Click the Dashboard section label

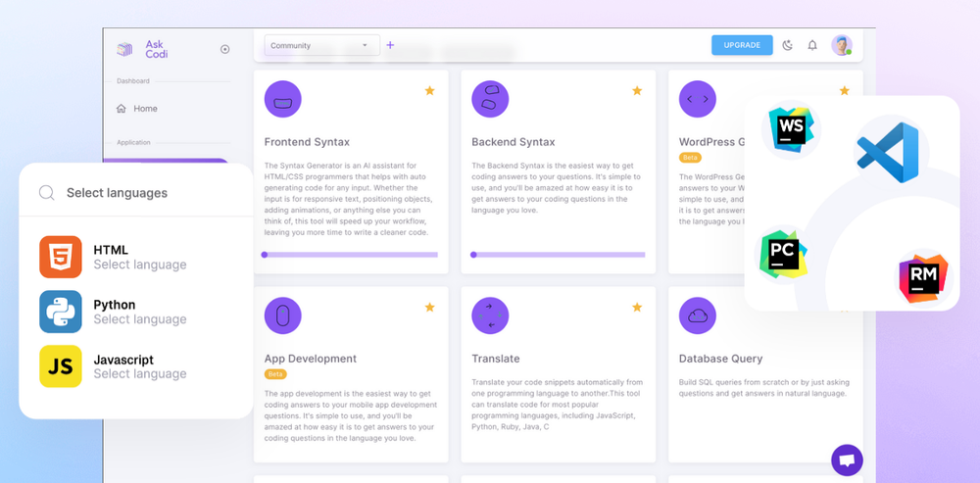(133, 81)
